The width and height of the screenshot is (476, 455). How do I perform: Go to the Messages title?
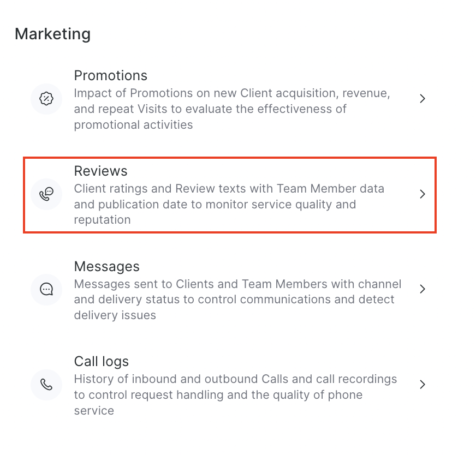click(x=107, y=266)
